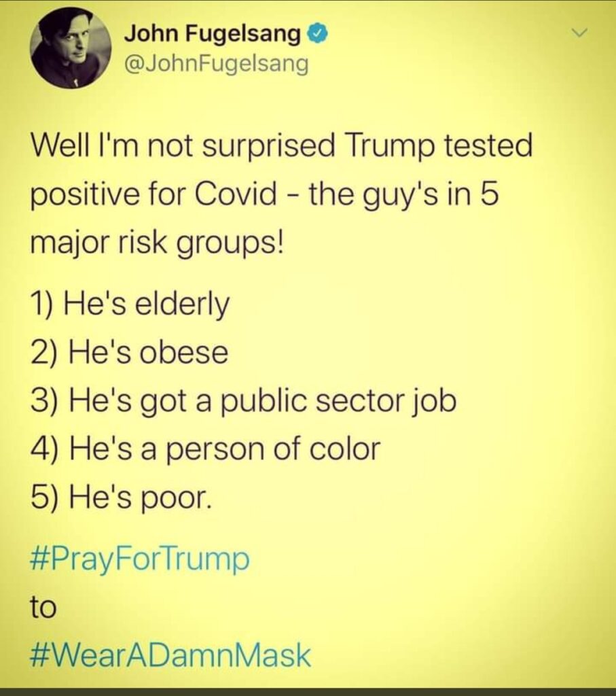The height and width of the screenshot is (696, 616).
Task: Click the line "1) He's elderly"
Action: [130, 304]
